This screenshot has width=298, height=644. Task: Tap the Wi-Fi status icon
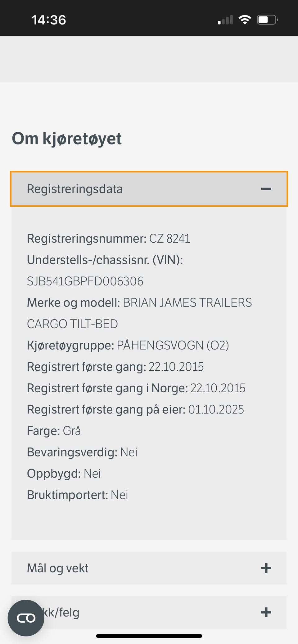click(245, 20)
